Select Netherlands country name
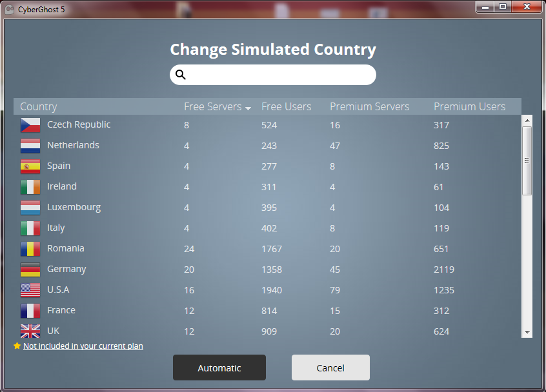This screenshot has height=392, width=546. pos(73,145)
